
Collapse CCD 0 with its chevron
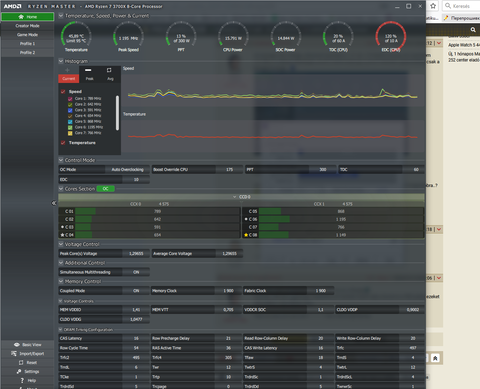pyautogui.click(x=235, y=197)
